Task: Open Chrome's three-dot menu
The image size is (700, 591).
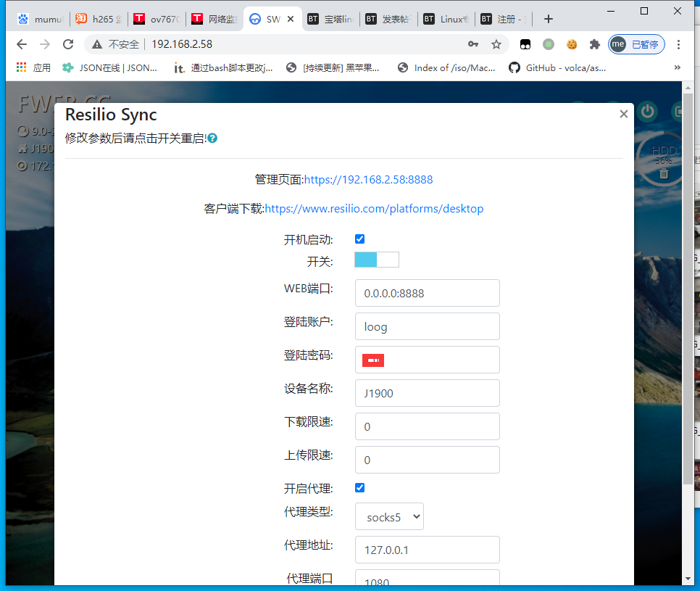Action: 679,44
